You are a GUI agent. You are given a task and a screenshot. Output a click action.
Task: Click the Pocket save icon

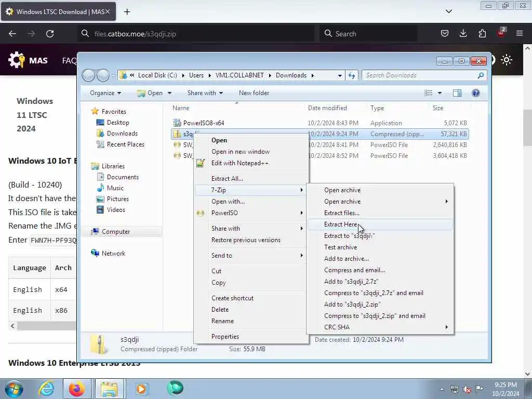(445, 33)
